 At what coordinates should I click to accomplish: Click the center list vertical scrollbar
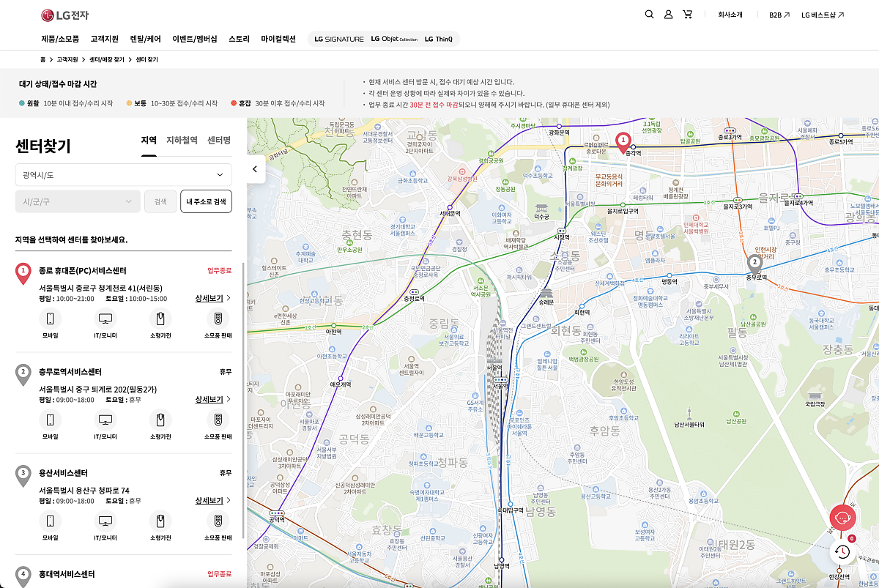pos(242,399)
